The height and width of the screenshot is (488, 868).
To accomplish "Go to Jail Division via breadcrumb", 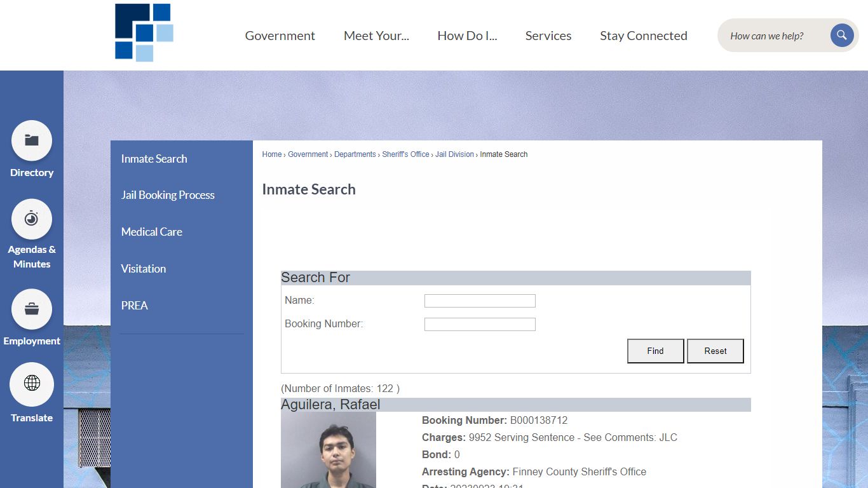I will [x=454, y=154].
